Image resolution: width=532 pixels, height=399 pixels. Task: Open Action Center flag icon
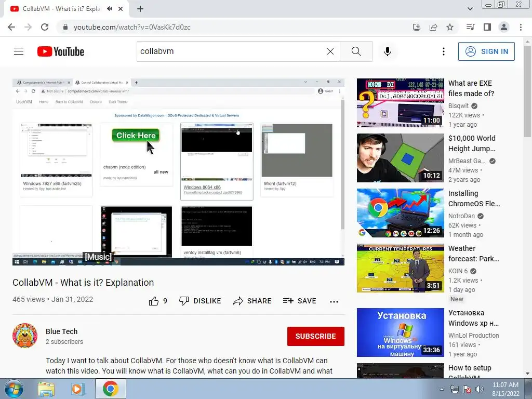(467, 389)
